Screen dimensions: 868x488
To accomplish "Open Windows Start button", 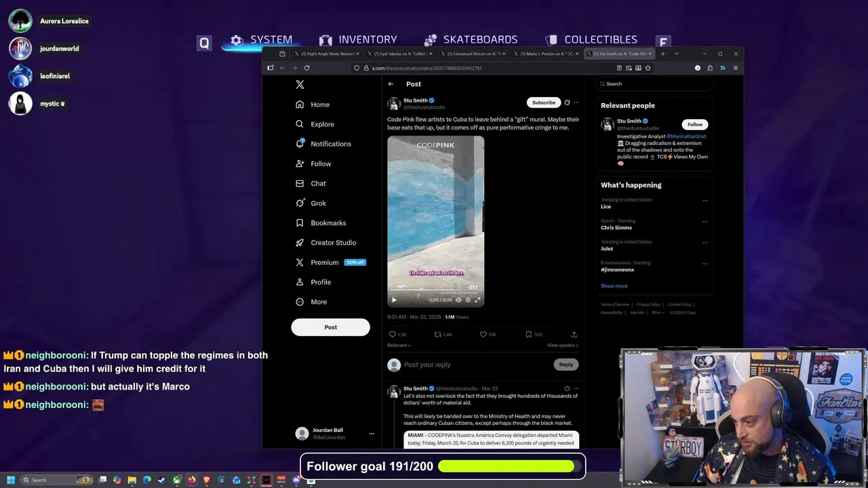I will (11, 480).
